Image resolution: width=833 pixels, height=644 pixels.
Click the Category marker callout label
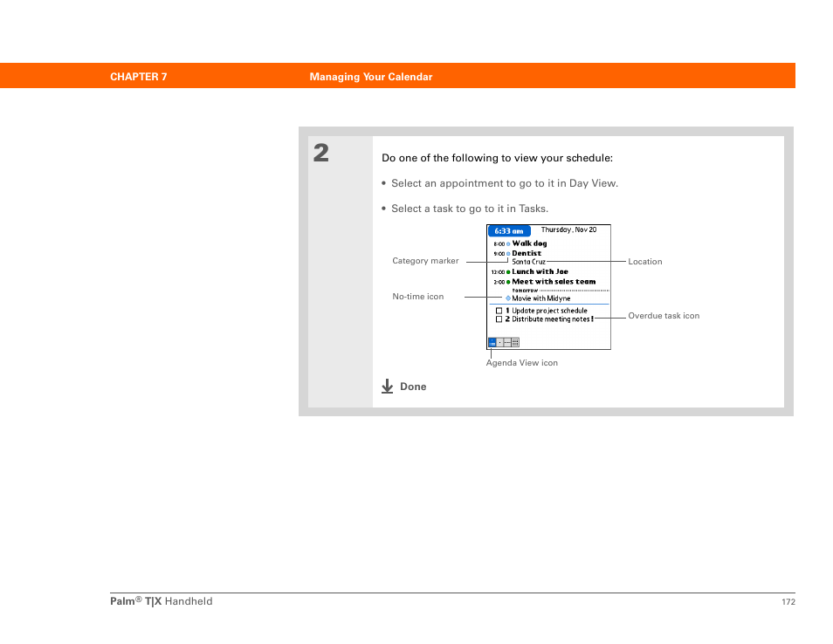pos(425,261)
